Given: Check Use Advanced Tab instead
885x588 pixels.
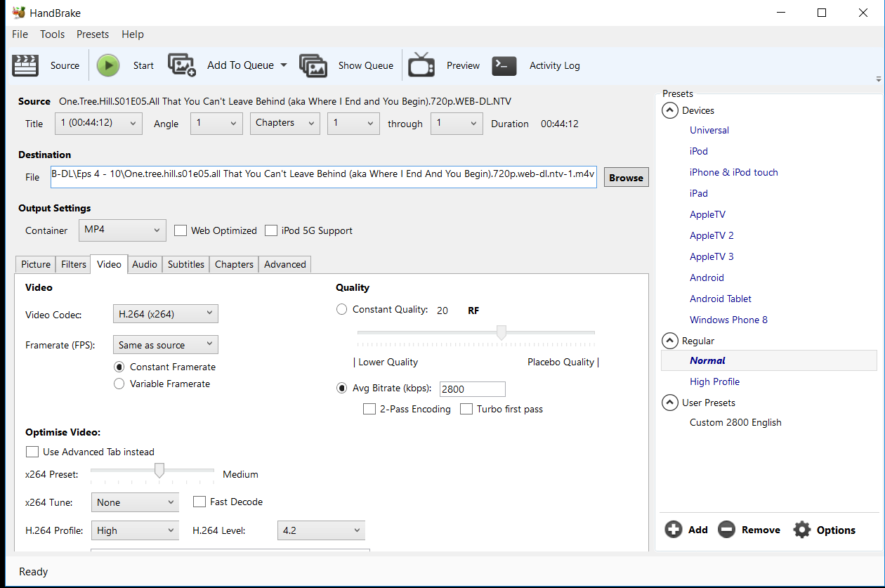Looking at the screenshot, I should pyautogui.click(x=32, y=452).
